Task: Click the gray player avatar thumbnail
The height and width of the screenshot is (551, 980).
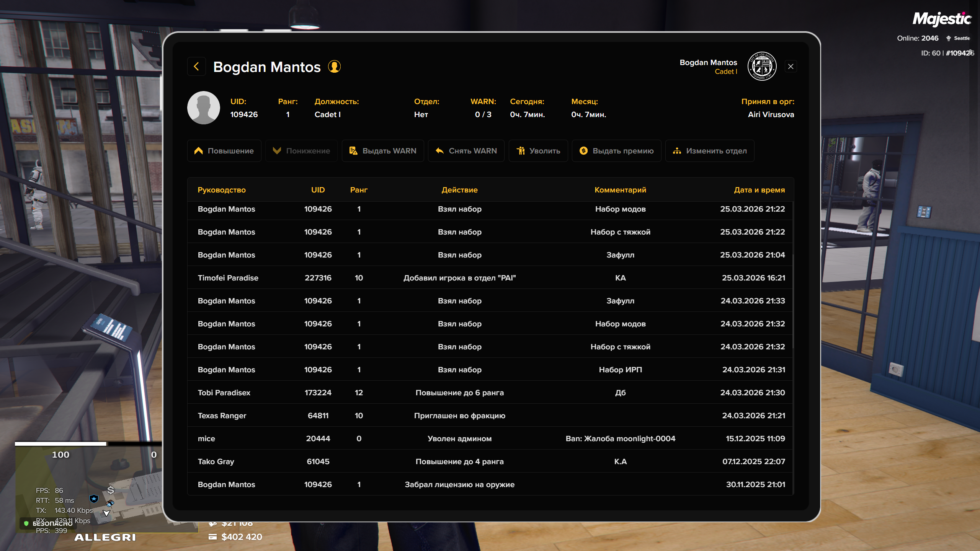Action: pyautogui.click(x=203, y=108)
